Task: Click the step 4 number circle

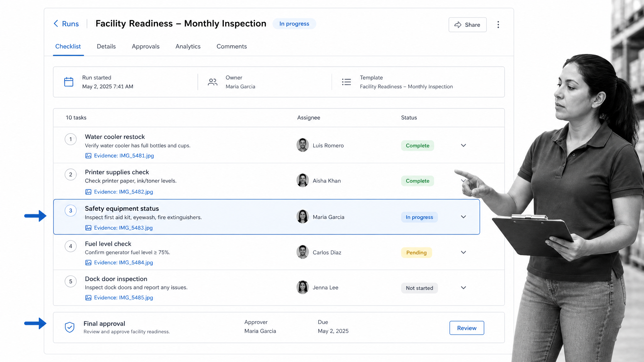Action: coord(71,246)
